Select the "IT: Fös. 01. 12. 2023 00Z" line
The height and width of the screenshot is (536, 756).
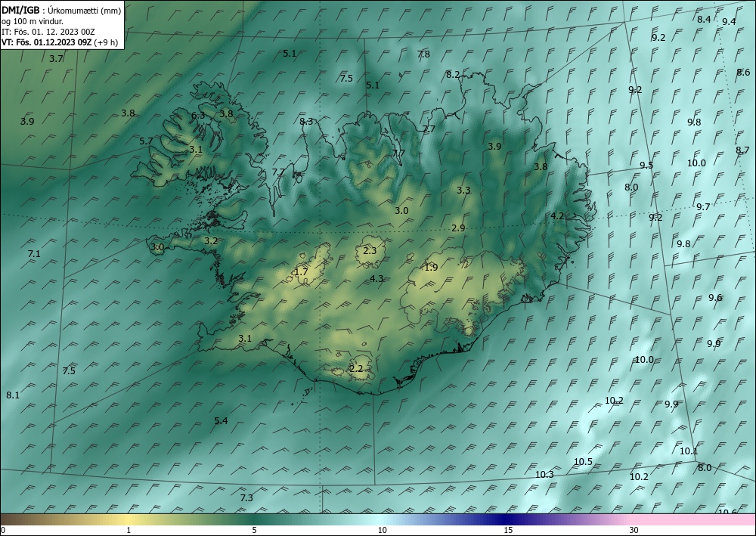pyautogui.click(x=48, y=32)
